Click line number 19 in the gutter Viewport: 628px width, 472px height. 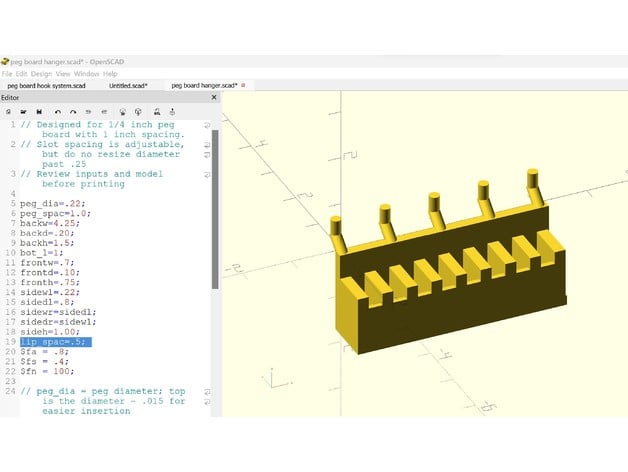[x=10, y=342]
